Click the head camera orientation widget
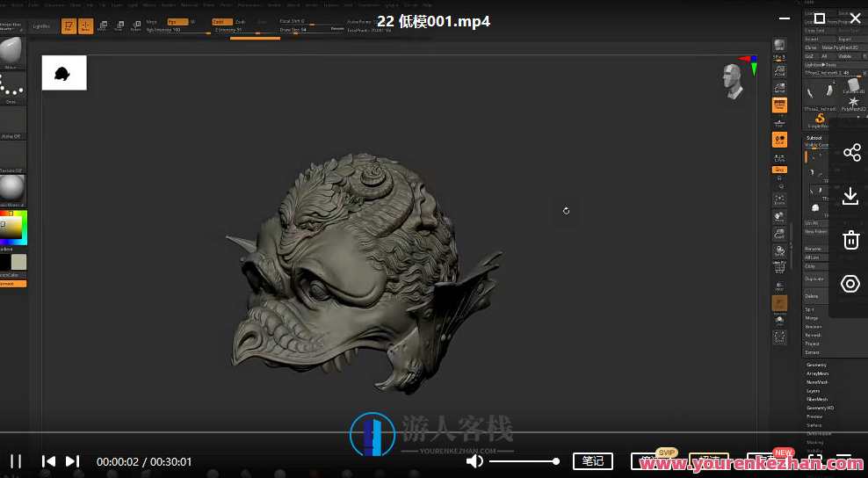 pos(733,81)
